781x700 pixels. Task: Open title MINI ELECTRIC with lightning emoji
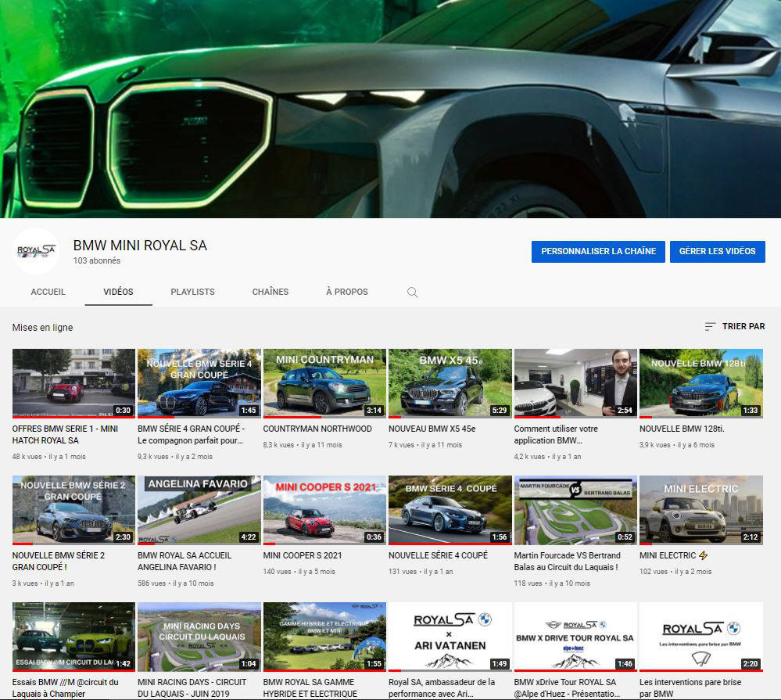673,555
